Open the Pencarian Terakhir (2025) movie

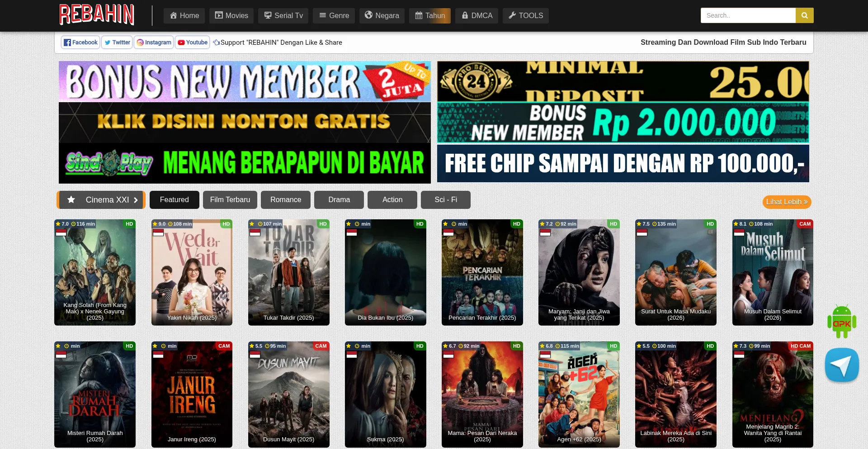click(x=482, y=272)
